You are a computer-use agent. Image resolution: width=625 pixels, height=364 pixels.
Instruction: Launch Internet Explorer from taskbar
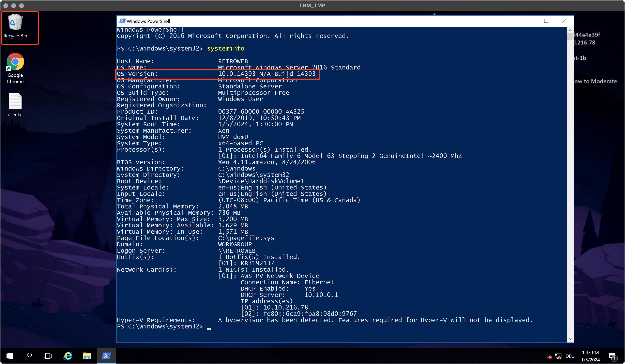click(x=68, y=356)
